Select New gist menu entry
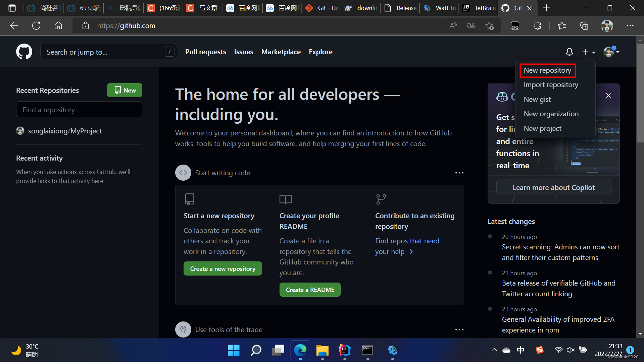The height and width of the screenshot is (362, 644). (537, 100)
